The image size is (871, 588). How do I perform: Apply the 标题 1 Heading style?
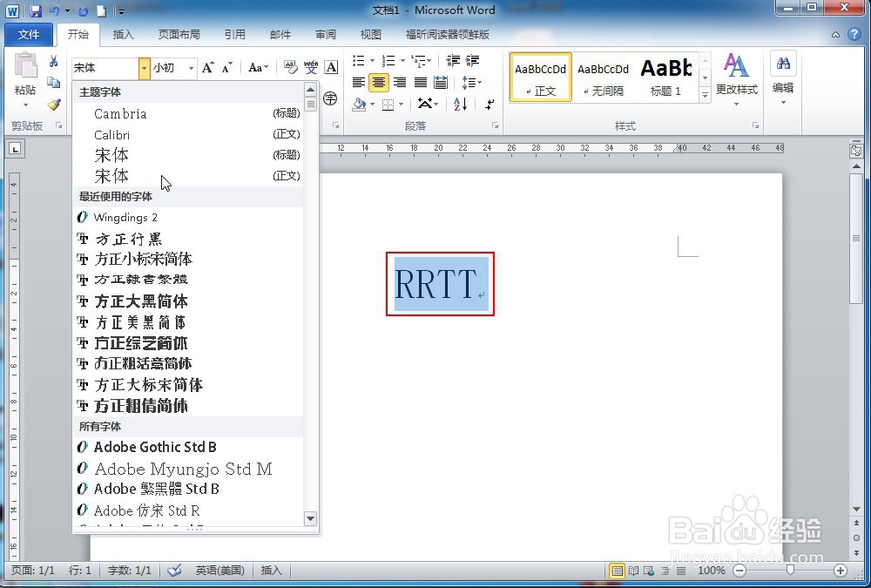click(x=666, y=78)
